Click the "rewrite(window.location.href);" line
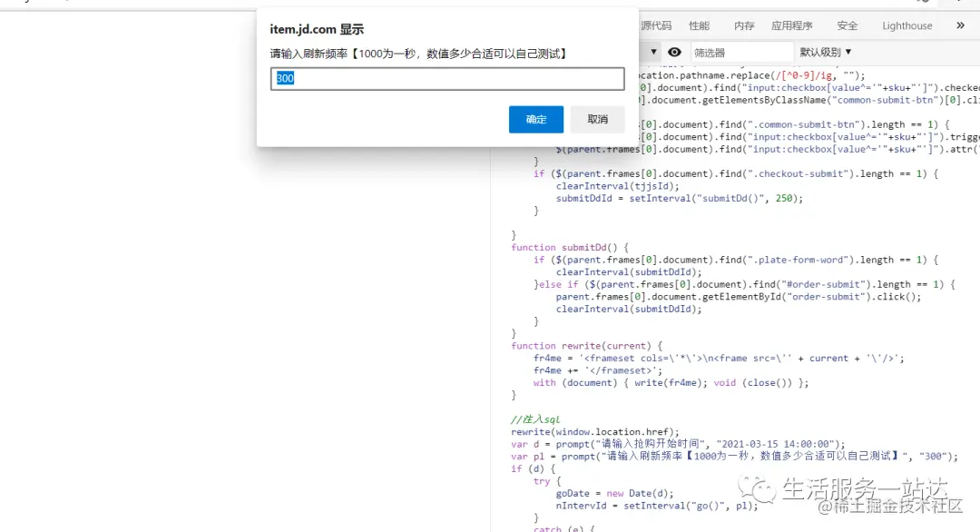Screen dimensions: 980x532 point(594,432)
